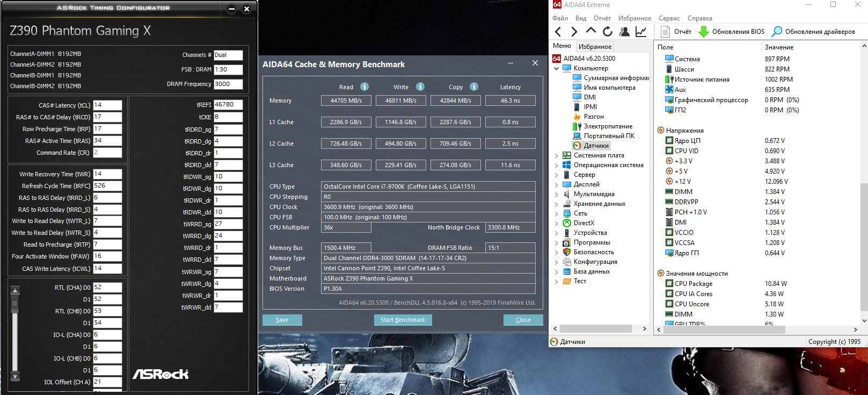868x395 pixels.
Task: Open the DMI node under Компьютер
Action: pyautogui.click(x=584, y=97)
